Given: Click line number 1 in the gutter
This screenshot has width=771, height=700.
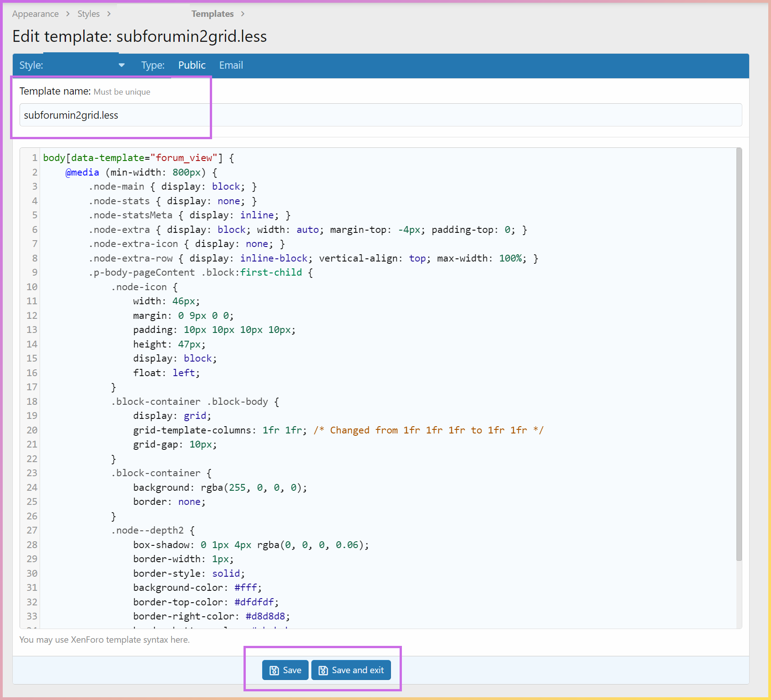Looking at the screenshot, I should (35, 158).
